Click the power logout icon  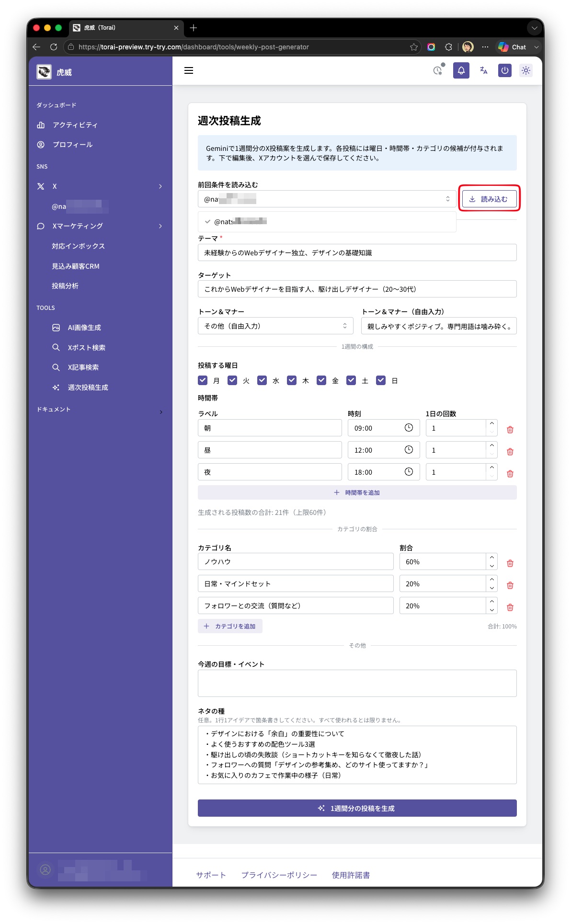tap(504, 70)
